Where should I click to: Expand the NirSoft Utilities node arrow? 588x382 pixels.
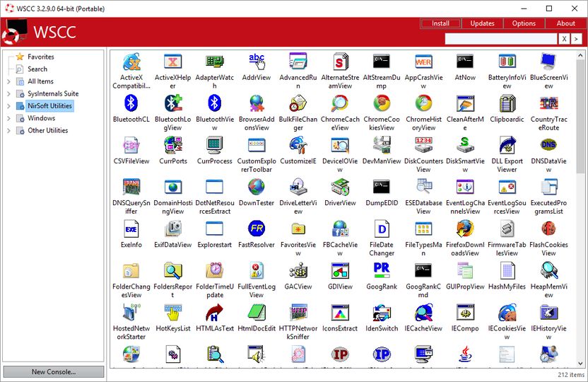[8, 106]
